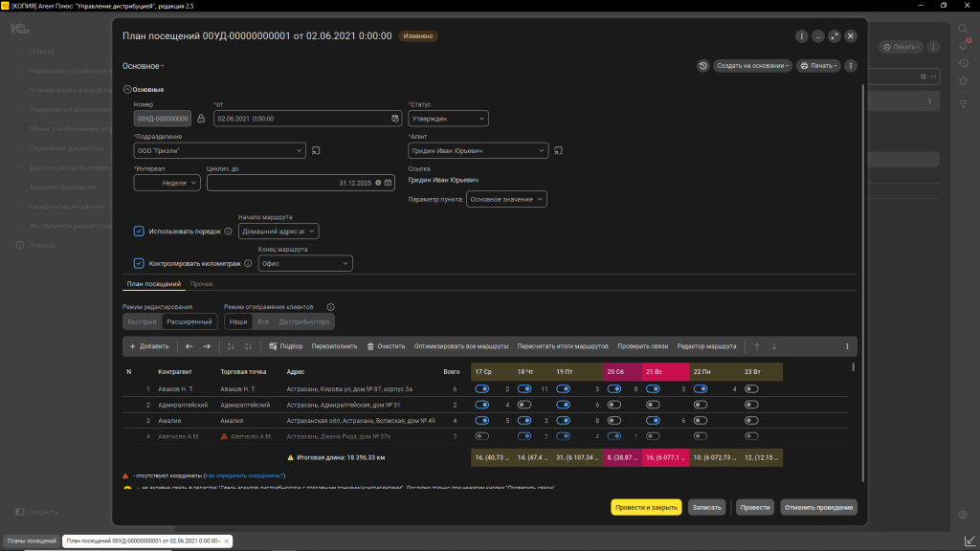This screenshot has width=980, height=551.
Task: Click Оптимизировать все маршруты in table toolbar
Action: [460, 346]
